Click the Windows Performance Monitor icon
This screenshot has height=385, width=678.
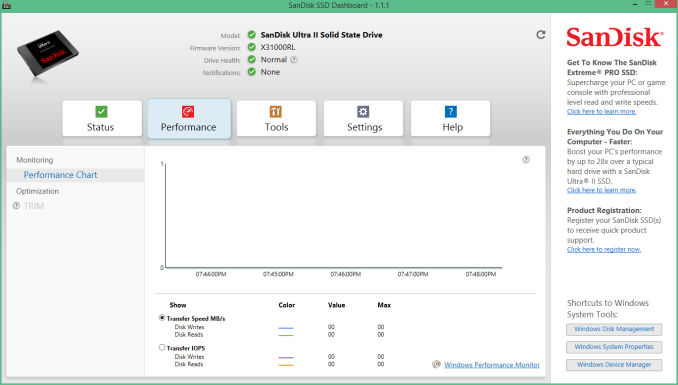coord(437,365)
